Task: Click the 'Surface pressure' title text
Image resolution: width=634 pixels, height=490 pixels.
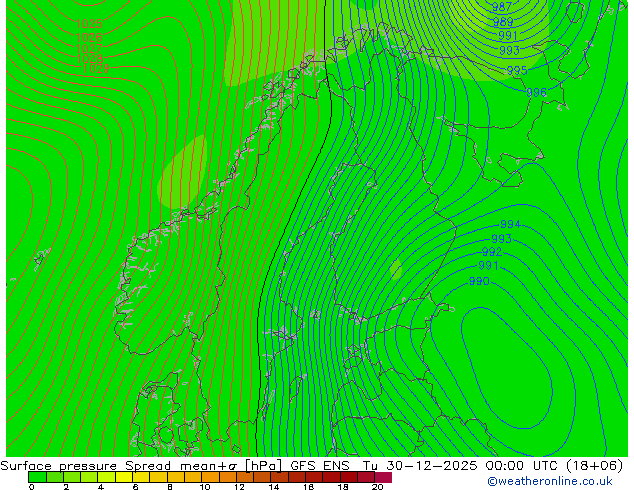Action: [59, 466]
